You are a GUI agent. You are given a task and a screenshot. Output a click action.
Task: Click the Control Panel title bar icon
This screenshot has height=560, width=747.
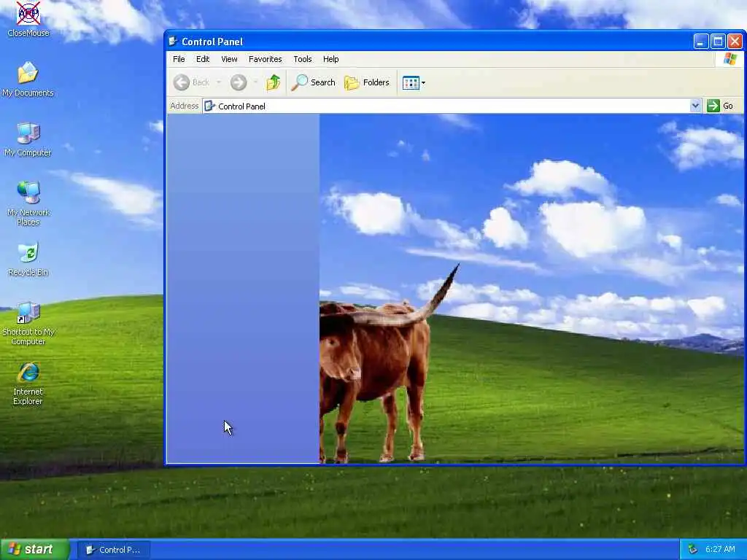[x=173, y=42]
